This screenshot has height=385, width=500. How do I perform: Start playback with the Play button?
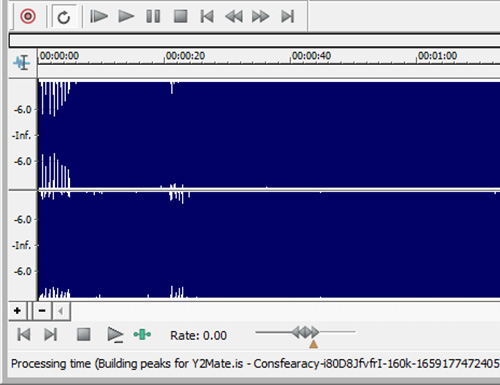coord(126,16)
